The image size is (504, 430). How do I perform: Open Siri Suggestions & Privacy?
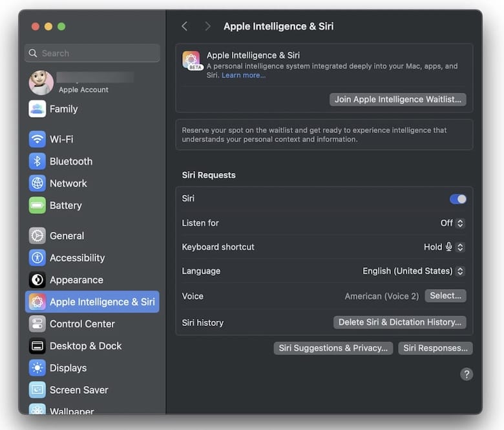pos(333,348)
